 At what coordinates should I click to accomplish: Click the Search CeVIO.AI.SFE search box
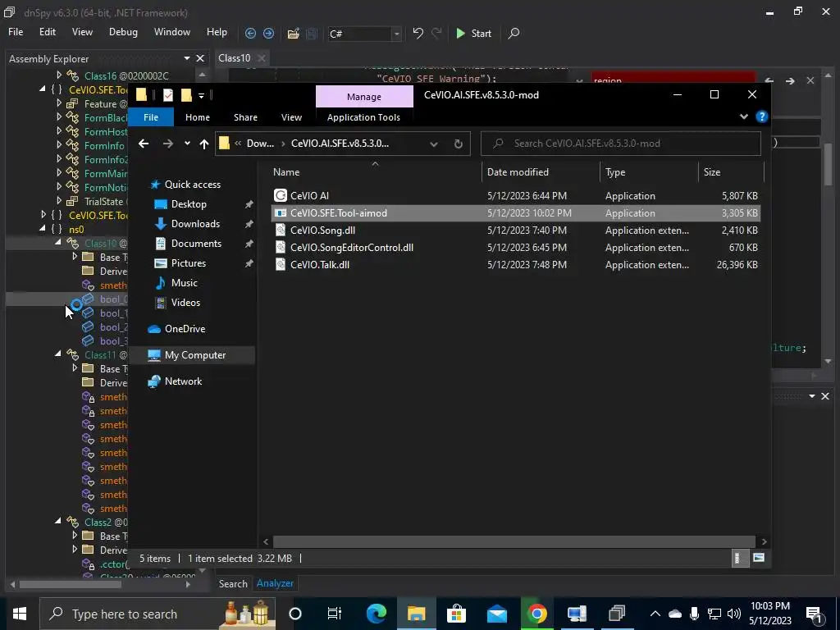[x=620, y=144]
